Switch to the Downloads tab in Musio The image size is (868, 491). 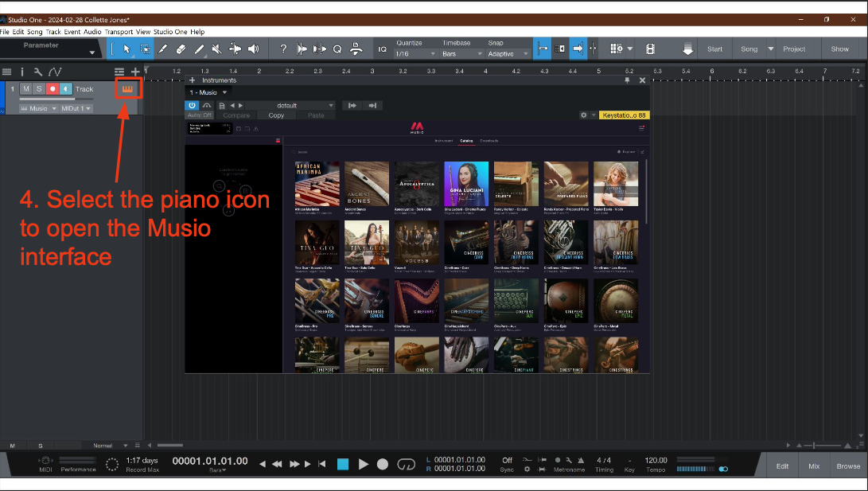[x=488, y=141]
